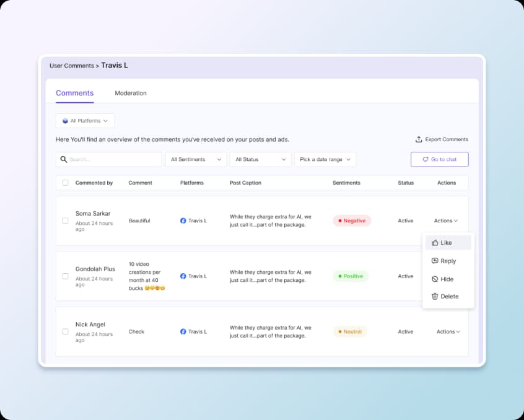The image size is (524, 420).
Task: Select the Comments tab
Action: click(x=75, y=93)
